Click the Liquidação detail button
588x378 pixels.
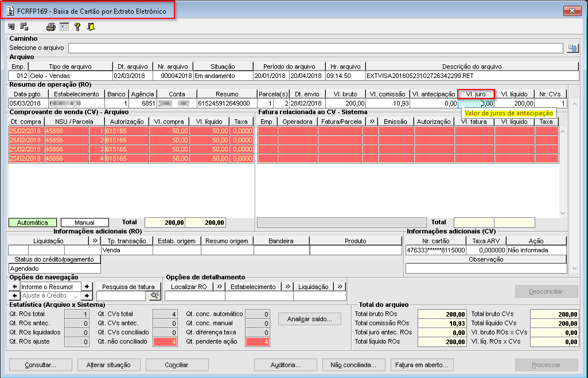coord(313,286)
